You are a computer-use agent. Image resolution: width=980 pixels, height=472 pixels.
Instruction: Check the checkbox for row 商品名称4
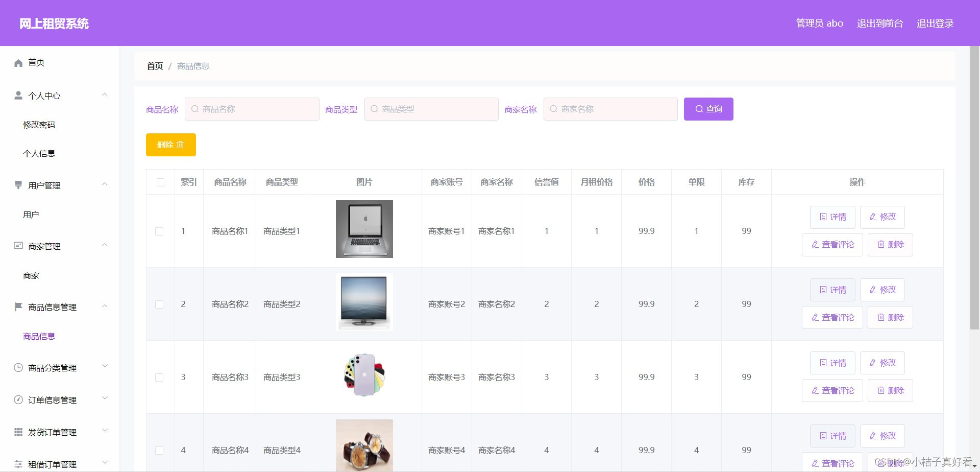click(x=159, y=451)
